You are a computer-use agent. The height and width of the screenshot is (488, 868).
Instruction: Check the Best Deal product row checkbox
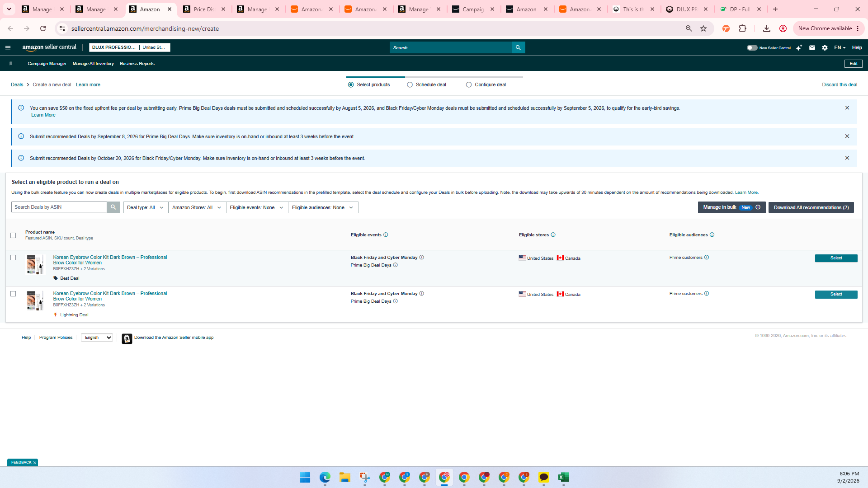click(13, 258)
